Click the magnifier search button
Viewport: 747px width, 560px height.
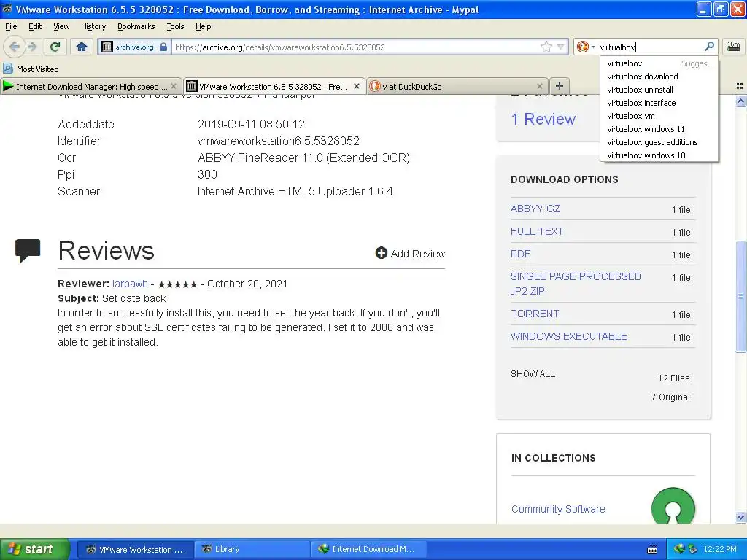coord(709,46)
